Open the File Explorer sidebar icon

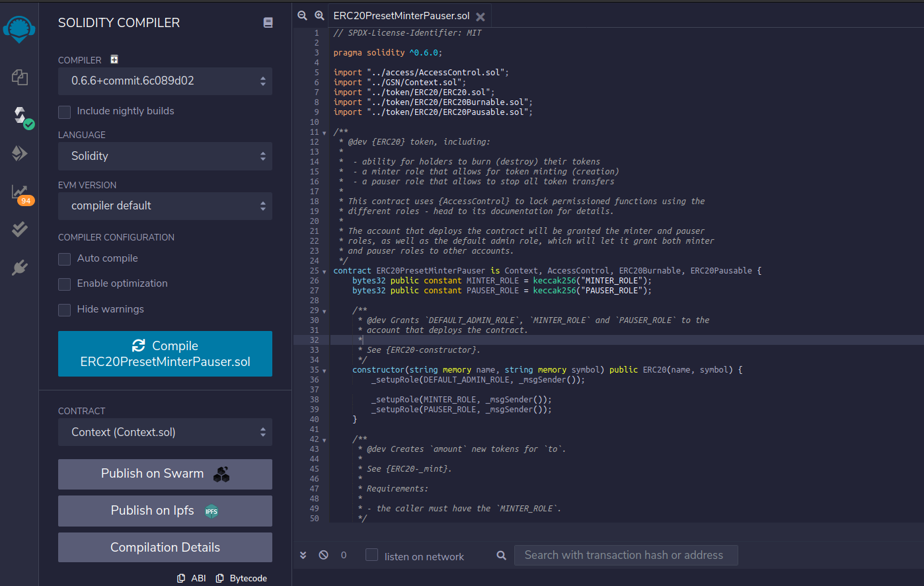tap(20, 77)
